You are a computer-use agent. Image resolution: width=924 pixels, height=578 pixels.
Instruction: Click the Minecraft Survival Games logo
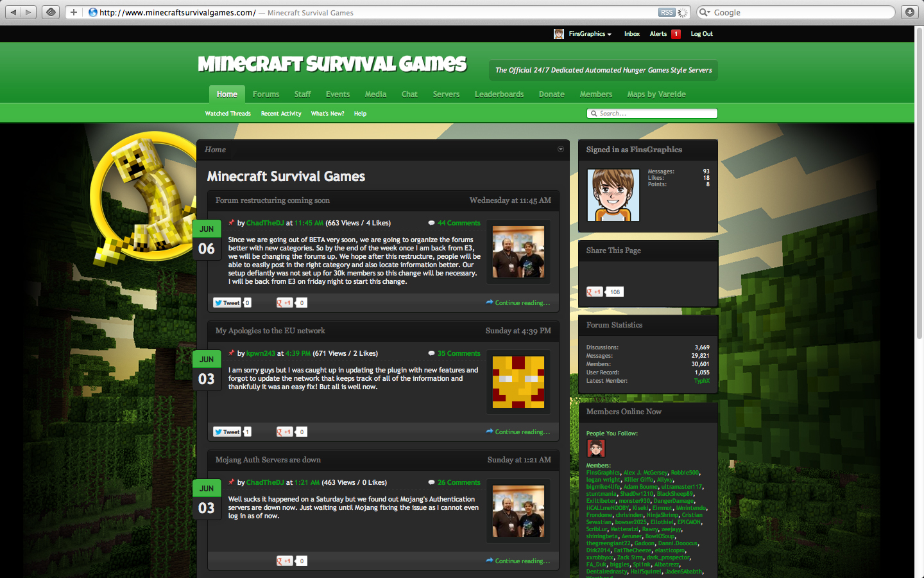point(332,64)
